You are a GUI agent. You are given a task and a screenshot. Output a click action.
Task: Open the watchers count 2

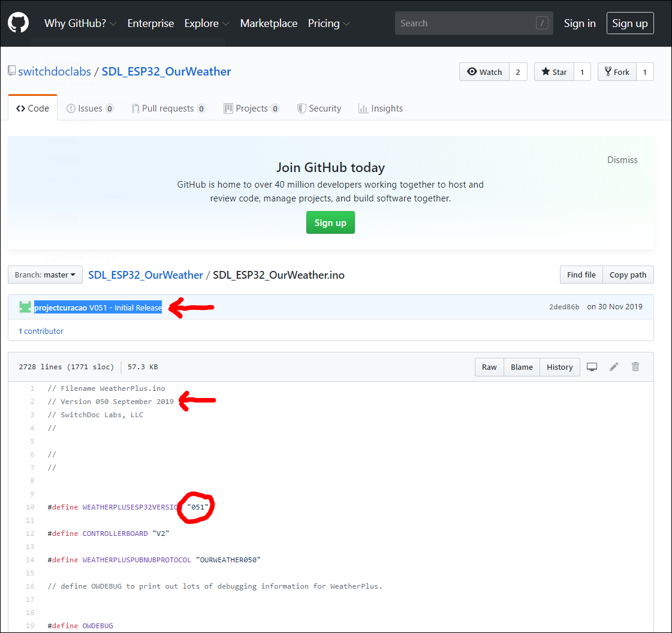coord(518,72)
